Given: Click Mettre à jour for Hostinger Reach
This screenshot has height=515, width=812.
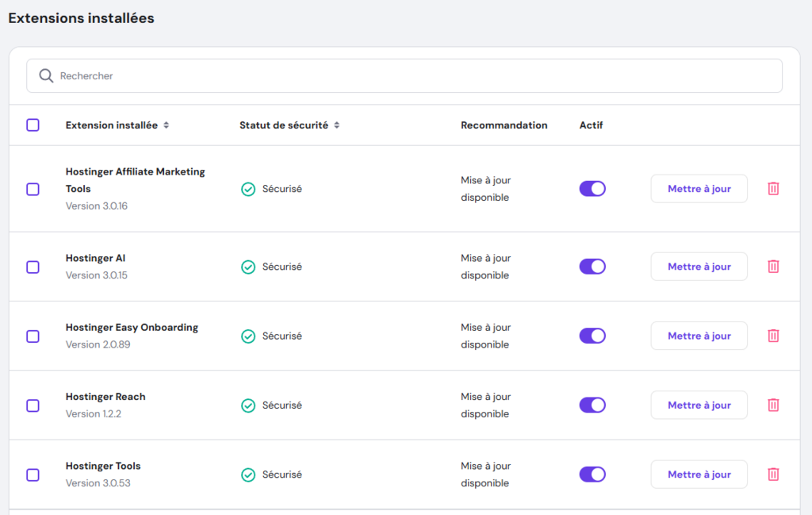Looking at the screenshot, I should (699, 405).
